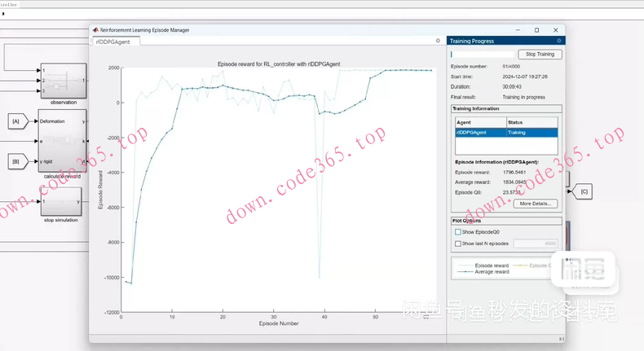Open More Details for episode information
This screenshot has width=644, height=351.
pyautogui.click(x=535, y=204)
